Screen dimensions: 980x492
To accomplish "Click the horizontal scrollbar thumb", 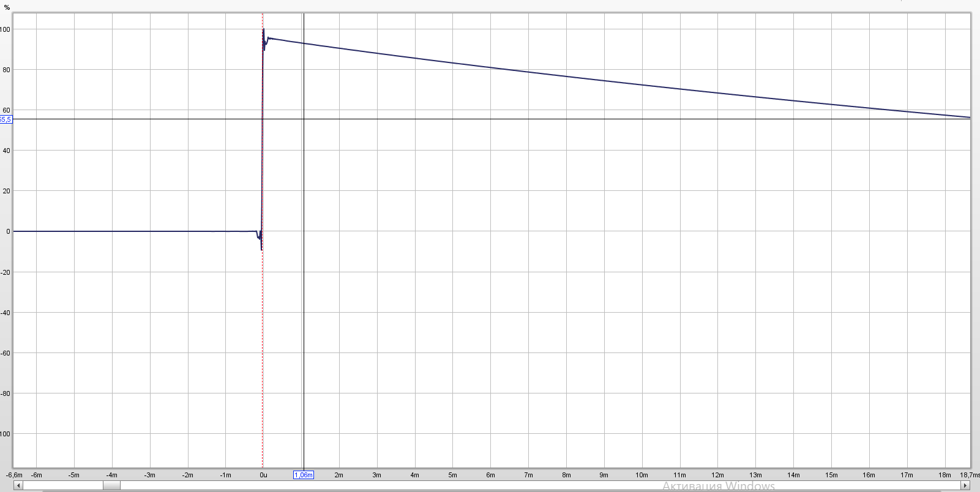I will click(x=111, y=485).
